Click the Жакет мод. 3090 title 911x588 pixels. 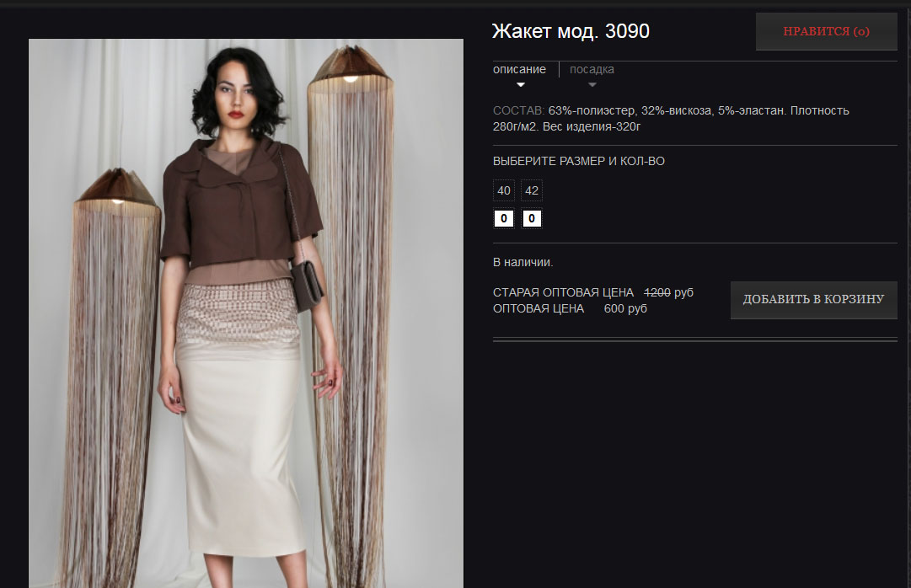click(x=571, y=31)
